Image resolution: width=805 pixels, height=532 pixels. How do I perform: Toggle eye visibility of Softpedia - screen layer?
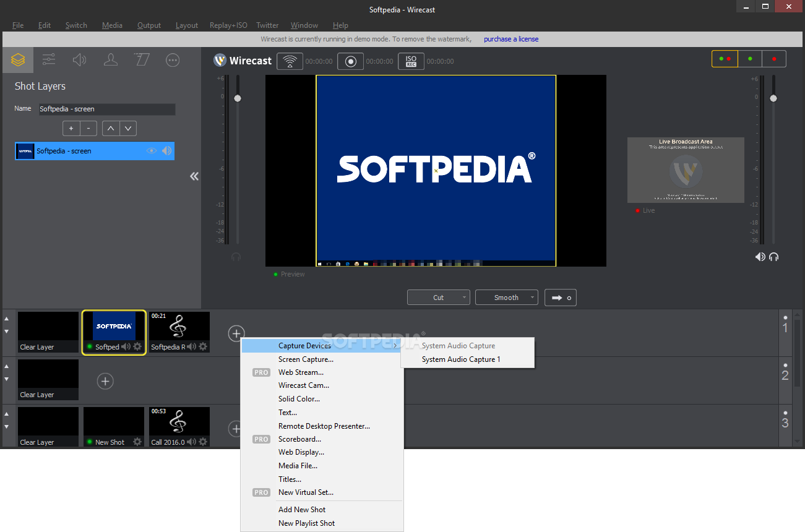[x=152, y=151]
